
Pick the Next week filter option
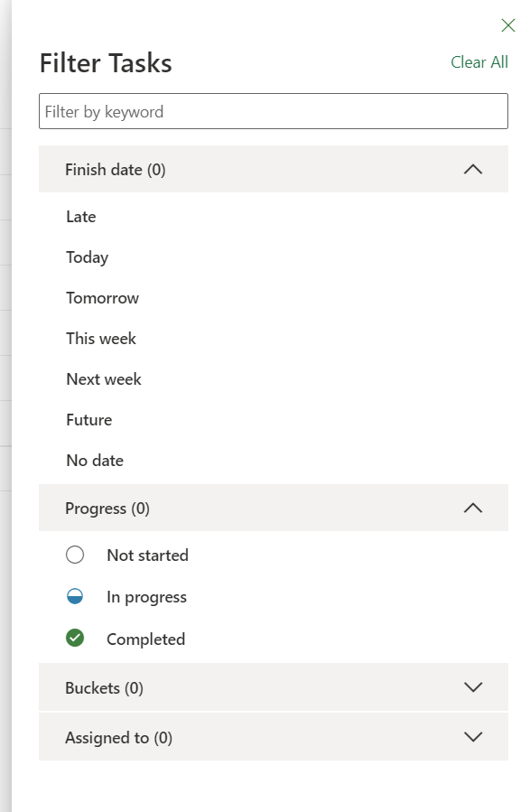pos(104,379)
